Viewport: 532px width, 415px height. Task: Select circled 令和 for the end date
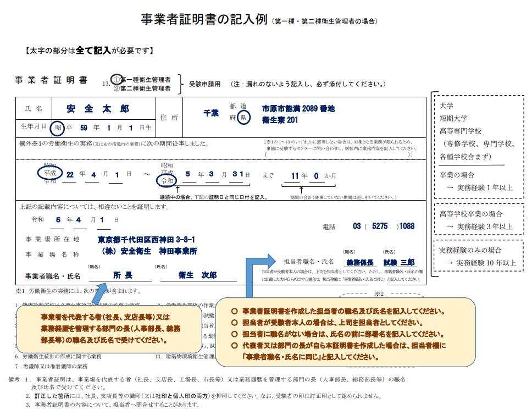pos(167,180)
